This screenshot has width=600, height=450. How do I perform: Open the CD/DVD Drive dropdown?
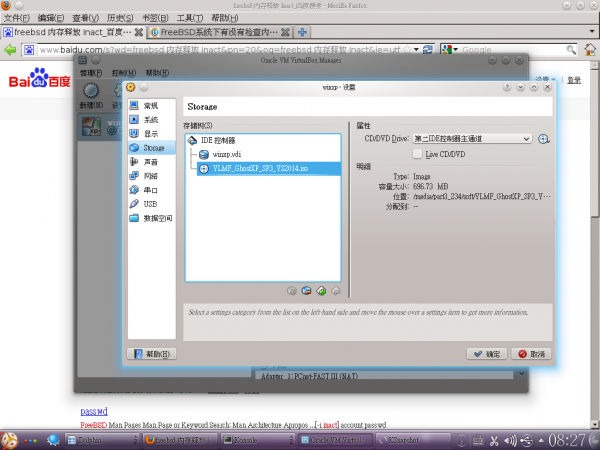click(472, 139)
